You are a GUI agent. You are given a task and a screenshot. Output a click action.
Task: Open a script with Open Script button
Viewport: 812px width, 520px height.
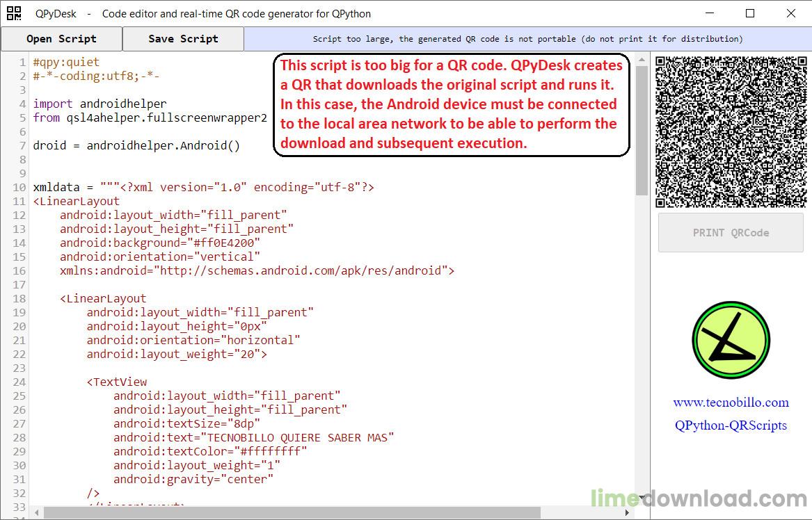coord(61,39)
